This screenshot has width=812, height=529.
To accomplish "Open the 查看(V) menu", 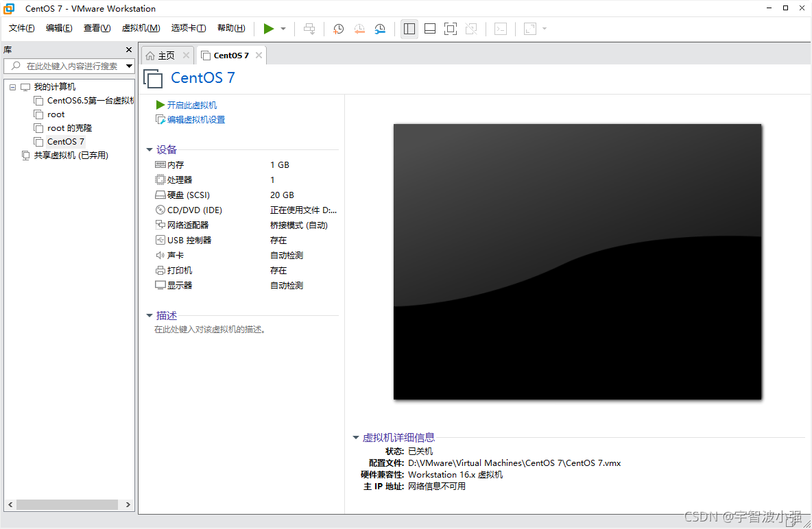I will point(97,28).
